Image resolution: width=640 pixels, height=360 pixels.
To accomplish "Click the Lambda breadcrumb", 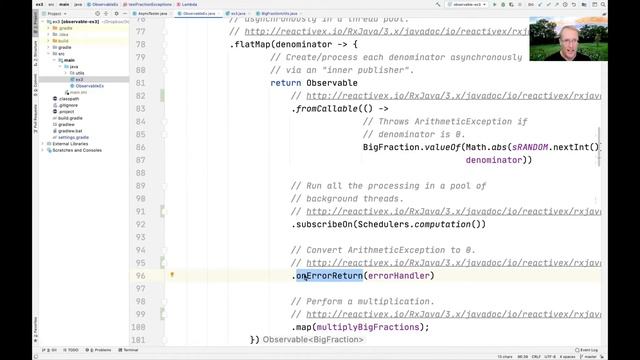I will click(187, 4).
